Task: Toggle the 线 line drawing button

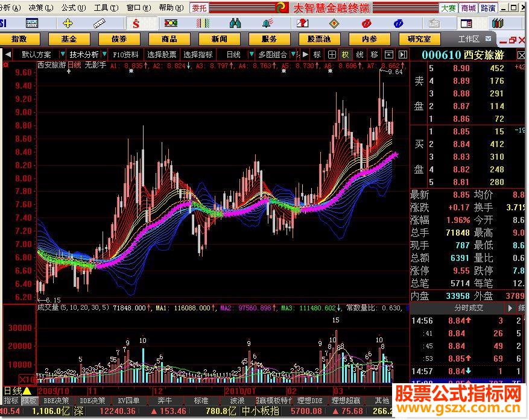Action: click(x=360, y=54)
